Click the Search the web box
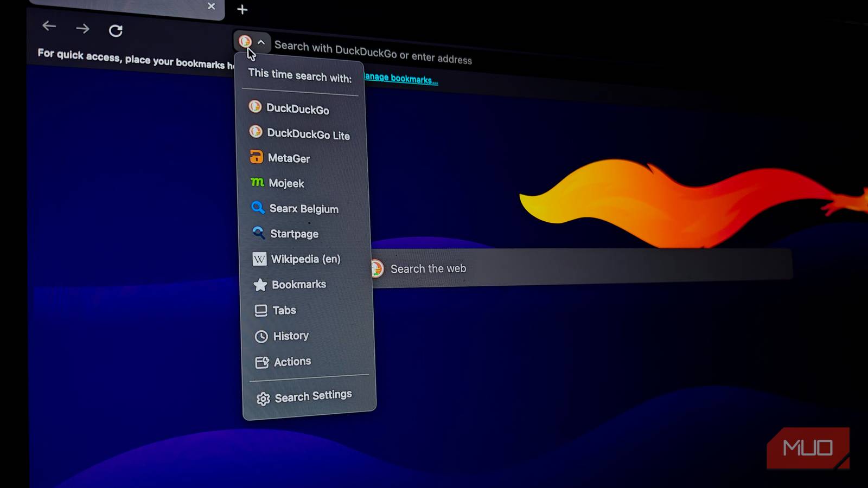 582,267
